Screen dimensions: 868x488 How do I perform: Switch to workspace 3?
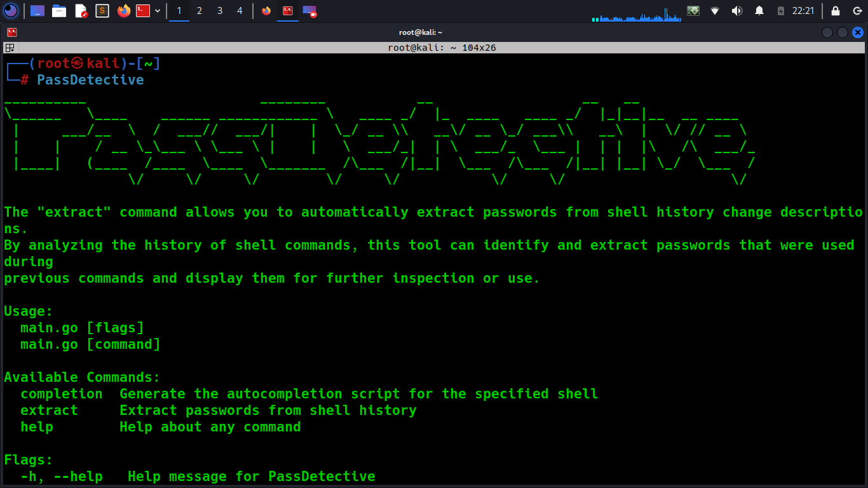pos(220,11)
